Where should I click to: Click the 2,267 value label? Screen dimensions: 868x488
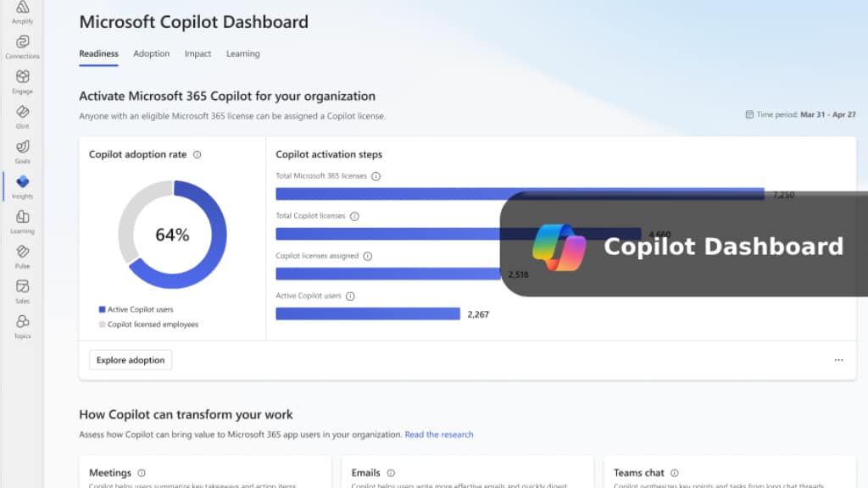pyautogui.click(x=478, y=315)
